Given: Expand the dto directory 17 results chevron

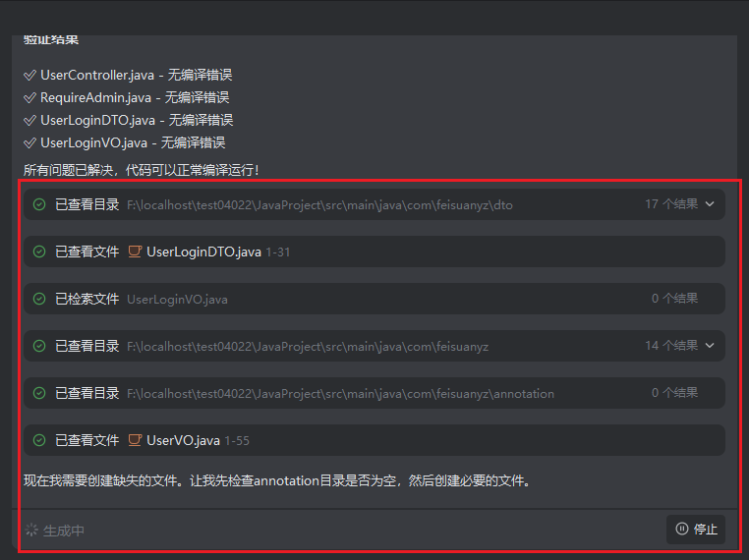Looking at the screenshot, I should [711, 204].
